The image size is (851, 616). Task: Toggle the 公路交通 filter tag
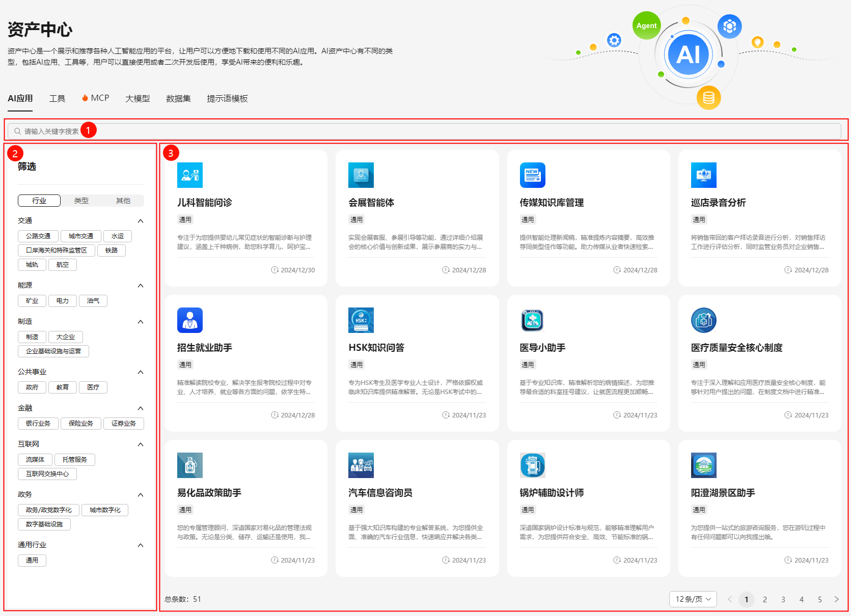38,236
